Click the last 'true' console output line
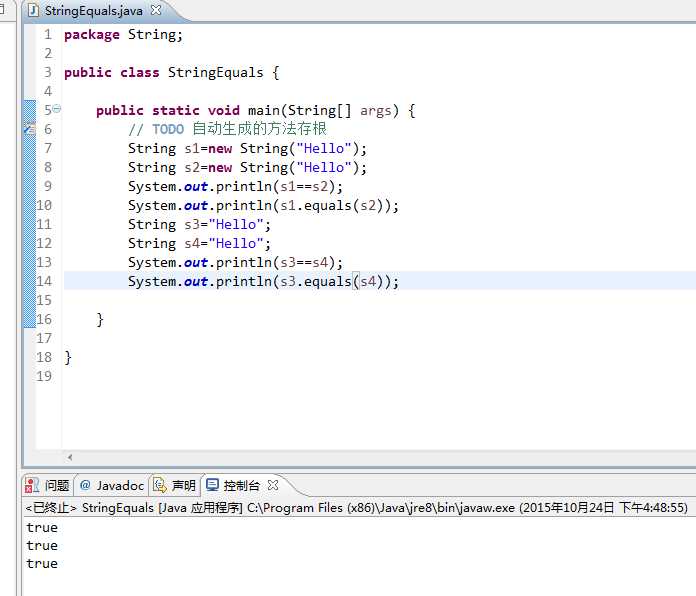 [42, 564]
